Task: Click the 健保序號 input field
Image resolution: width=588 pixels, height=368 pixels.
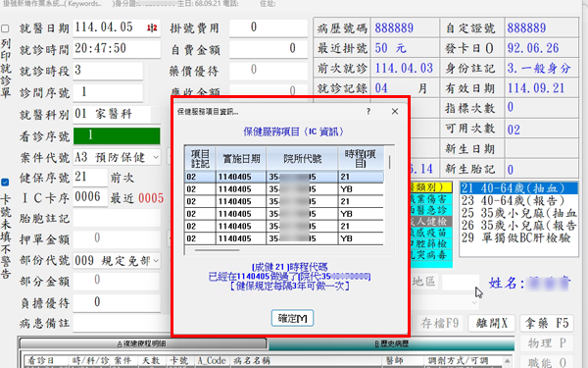Action: (90, 178)
